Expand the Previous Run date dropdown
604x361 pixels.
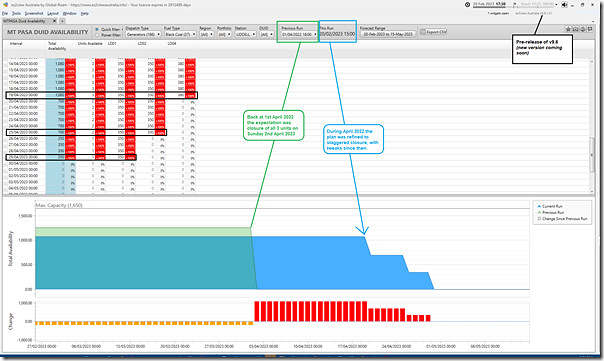(x=299, y=34)
